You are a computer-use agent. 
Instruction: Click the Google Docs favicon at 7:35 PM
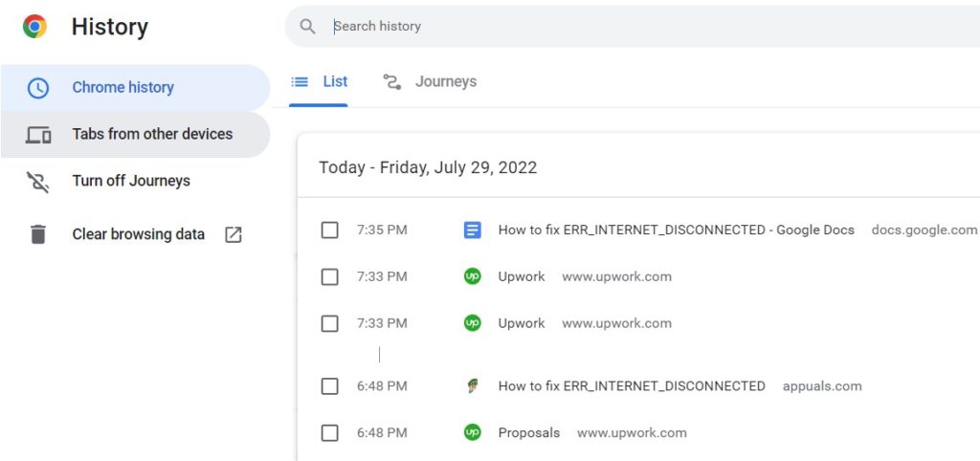(473, 230)
